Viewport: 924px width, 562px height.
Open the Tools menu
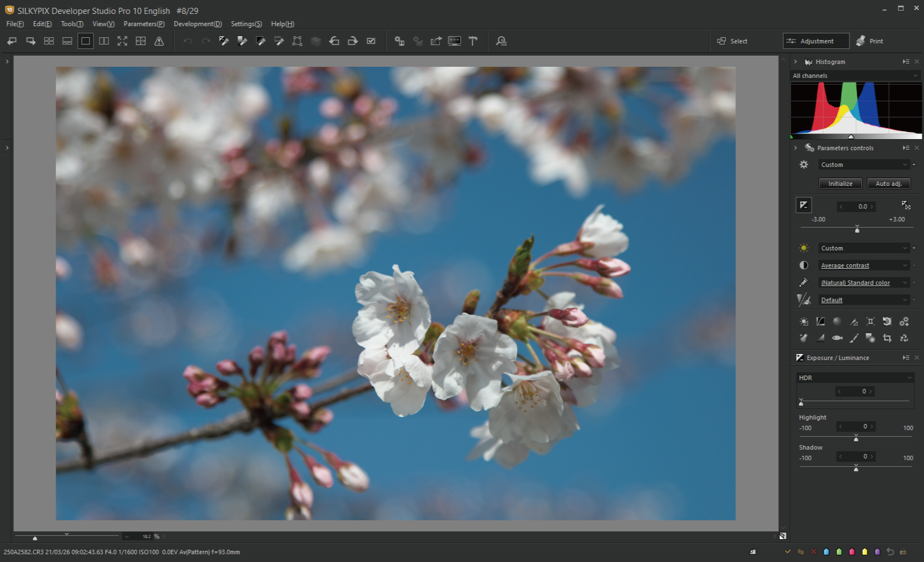pos(72,24)
